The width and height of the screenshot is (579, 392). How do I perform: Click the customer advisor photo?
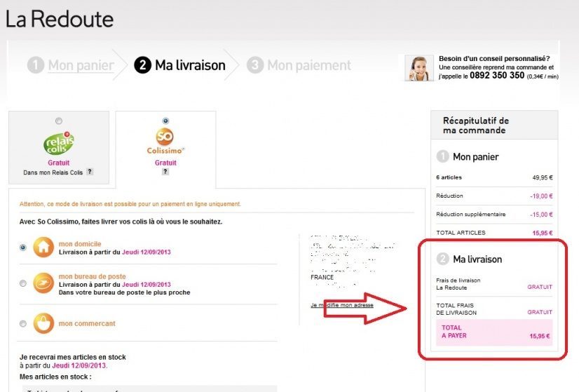[419, 68]
